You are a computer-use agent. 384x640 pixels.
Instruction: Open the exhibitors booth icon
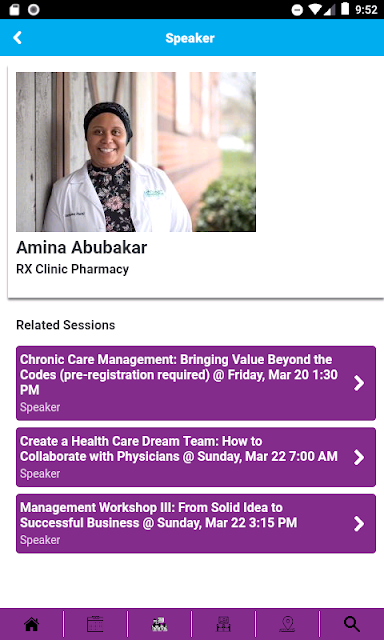(x=223, y=624)
